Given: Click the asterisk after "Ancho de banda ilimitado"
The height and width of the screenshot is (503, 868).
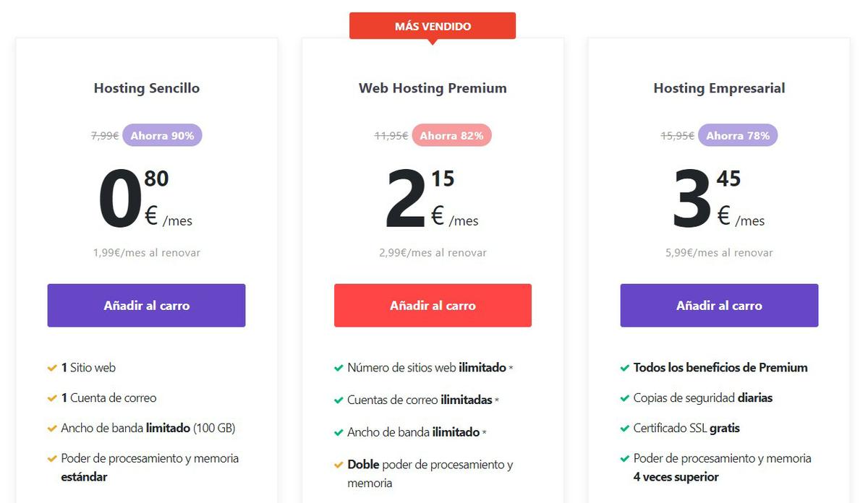Looking at the screenshot, I should tap(485, 433).
